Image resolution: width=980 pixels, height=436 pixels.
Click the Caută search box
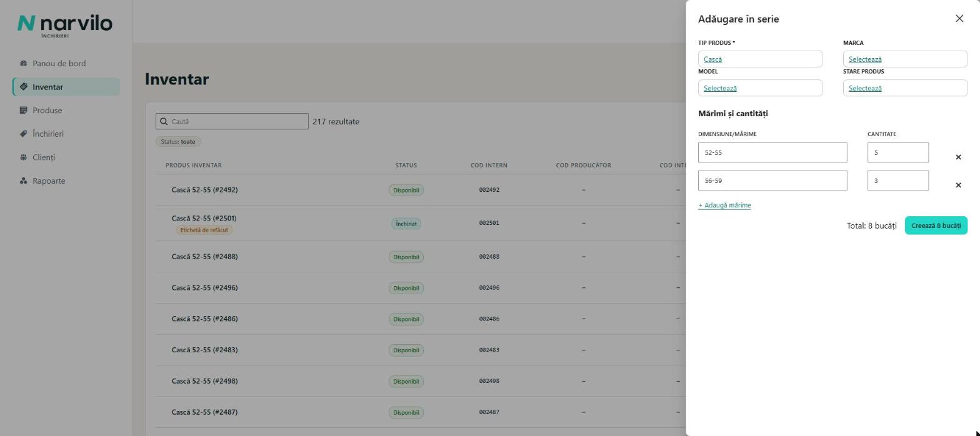232,121
